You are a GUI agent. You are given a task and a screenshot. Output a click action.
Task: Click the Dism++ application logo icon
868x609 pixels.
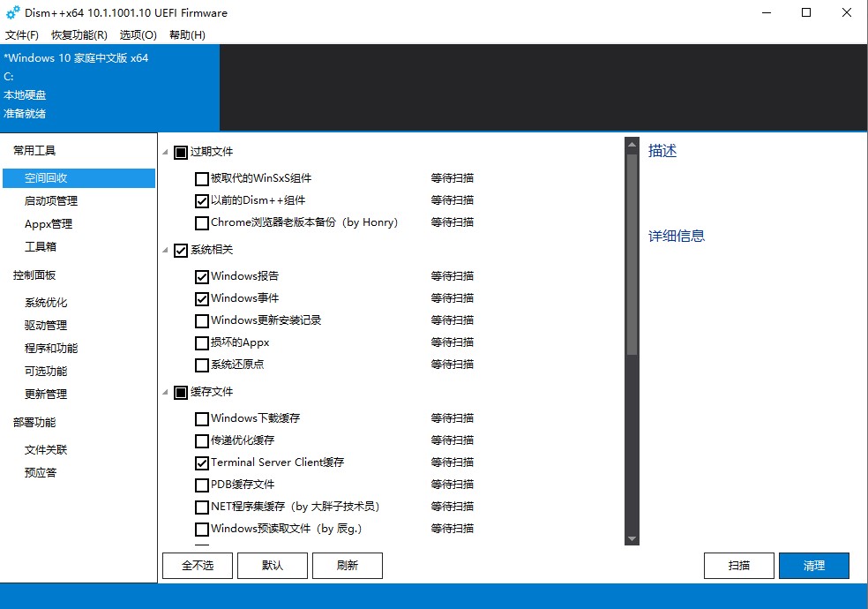pyautogui.click(x=11, y=12)
